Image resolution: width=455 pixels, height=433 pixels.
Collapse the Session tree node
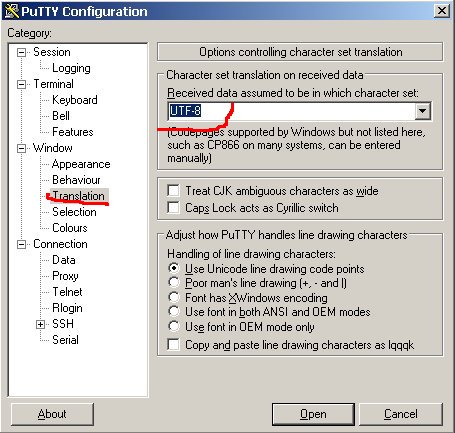coord(21,52)
